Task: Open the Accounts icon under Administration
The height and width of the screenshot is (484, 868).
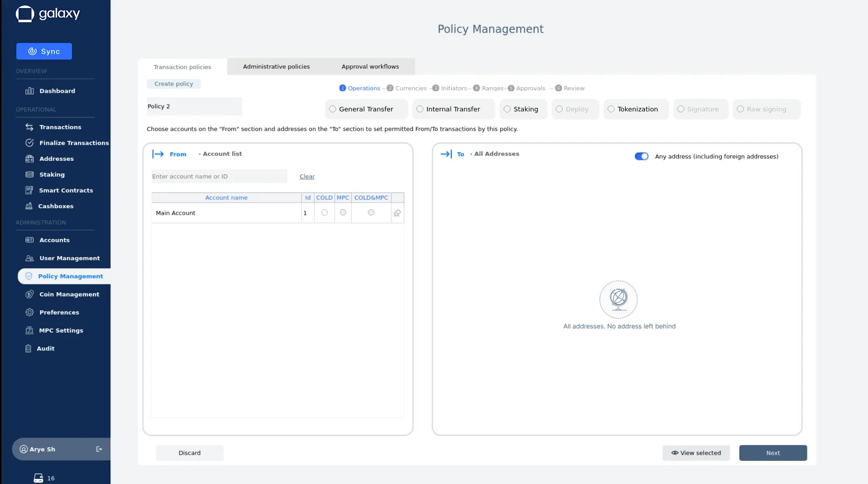Action: [30, 240]
